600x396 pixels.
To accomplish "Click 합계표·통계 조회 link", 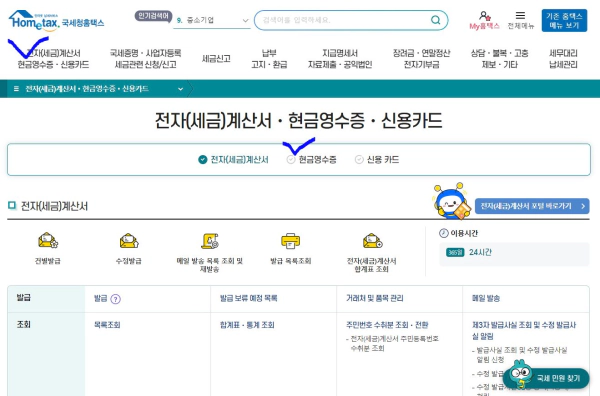I will (x=247, y=325).
